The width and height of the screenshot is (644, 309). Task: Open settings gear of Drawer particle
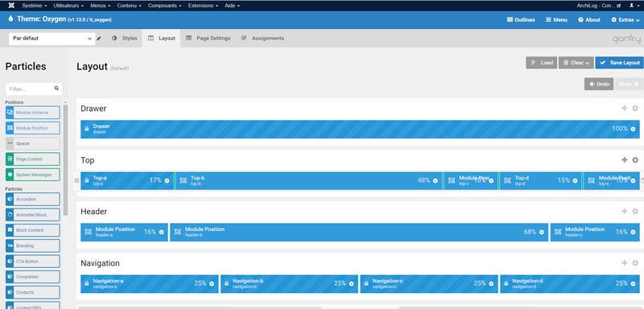click(633, 129)
